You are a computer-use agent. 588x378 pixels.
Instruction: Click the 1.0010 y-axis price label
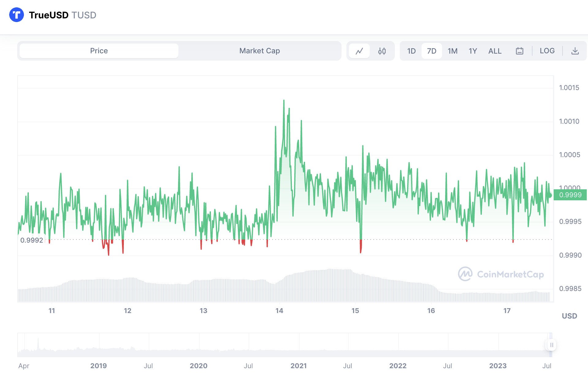click(569, 121)
